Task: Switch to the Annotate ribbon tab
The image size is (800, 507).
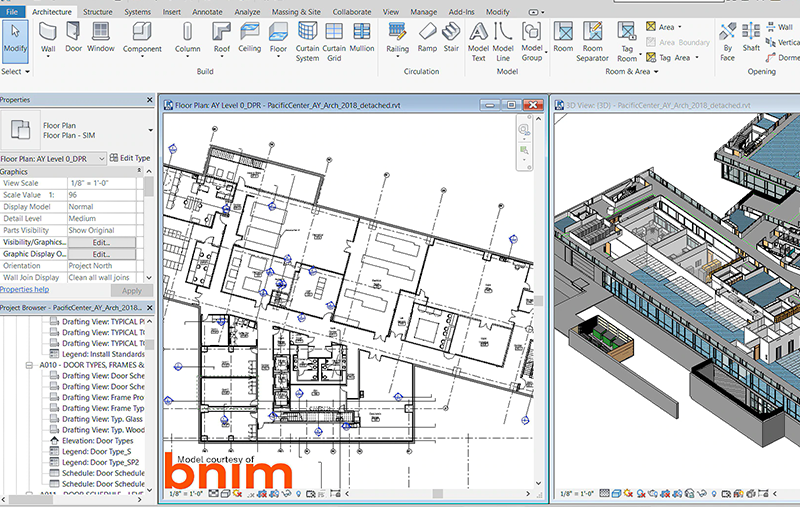Action: point(207,11)
